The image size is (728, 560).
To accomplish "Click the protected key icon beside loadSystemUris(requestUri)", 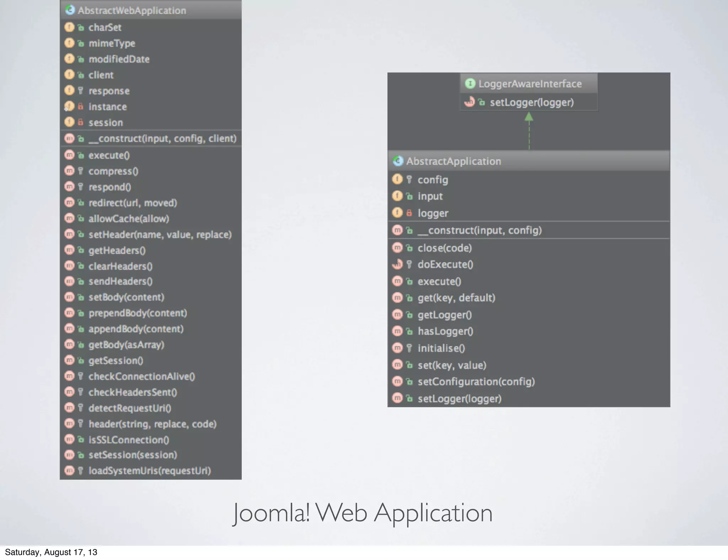I will click(x=81, y=470).
